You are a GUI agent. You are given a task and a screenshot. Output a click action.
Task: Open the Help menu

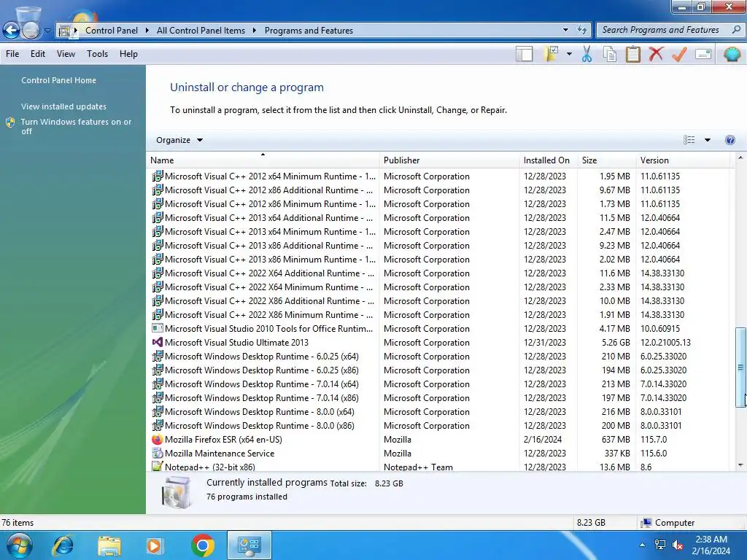(128, 54)
